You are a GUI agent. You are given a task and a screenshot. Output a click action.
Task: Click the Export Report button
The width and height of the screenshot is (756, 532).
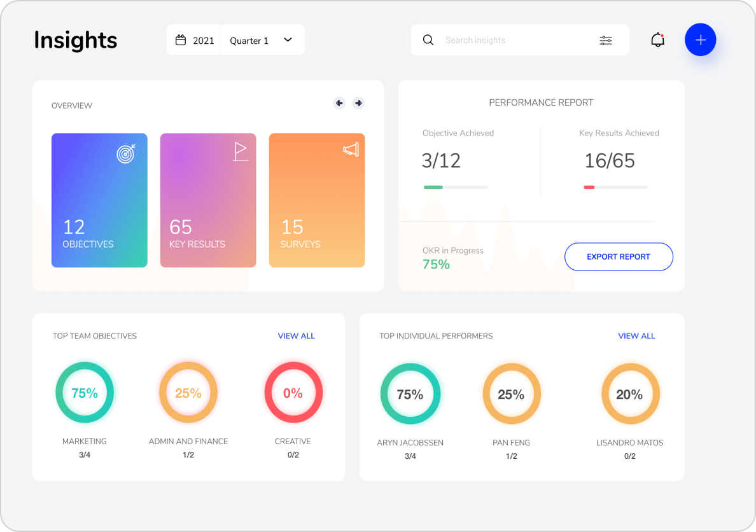tap(618, 257)
